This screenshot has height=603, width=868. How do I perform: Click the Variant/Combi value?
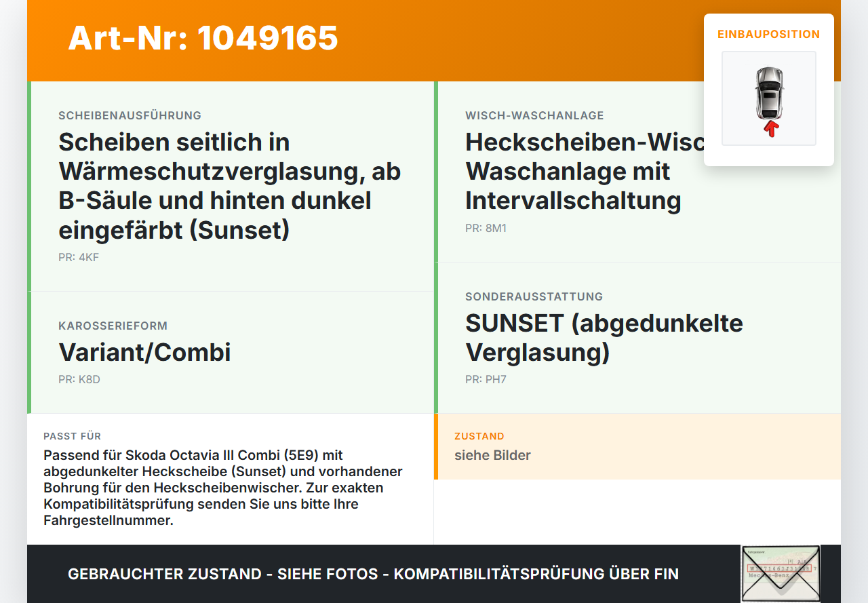click(144, 353)
